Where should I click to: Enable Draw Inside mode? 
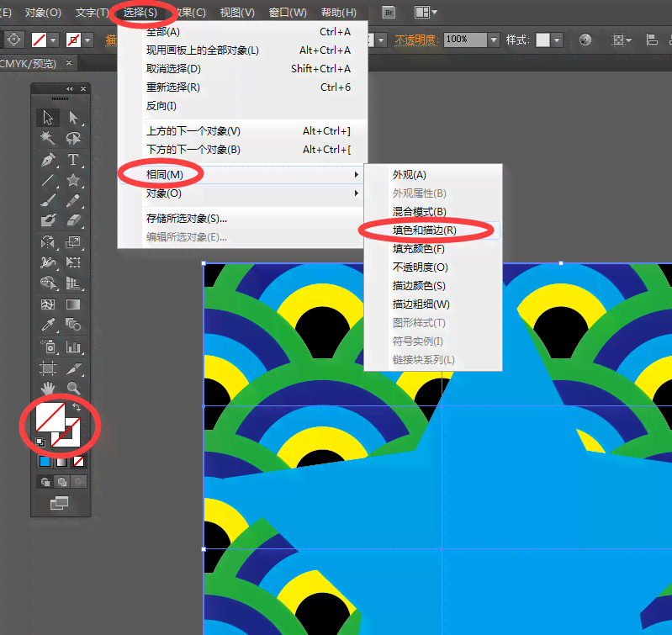pyautogui.click(x=78, y=482)
